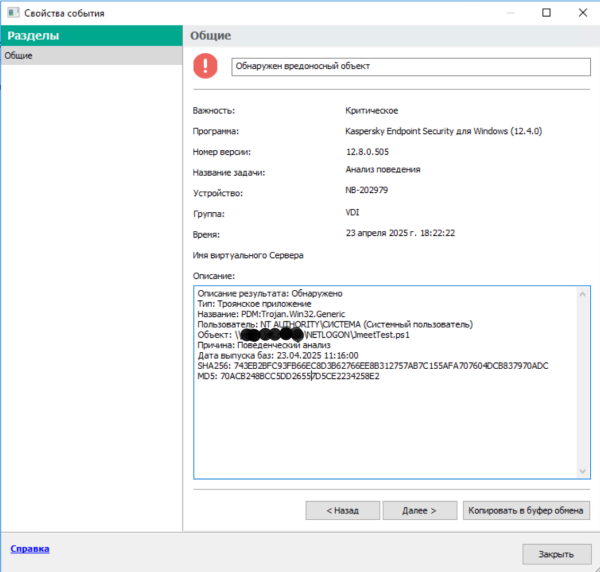This screenshot has height=572, width=600.
Task: Click version number 12.8.0.505
Action: coord(367,152)
